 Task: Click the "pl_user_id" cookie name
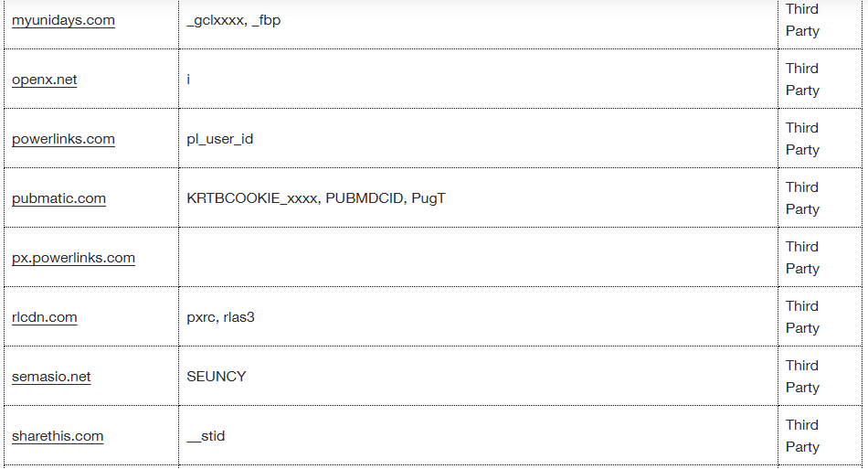pyautogui.click(x=219, y=139)
